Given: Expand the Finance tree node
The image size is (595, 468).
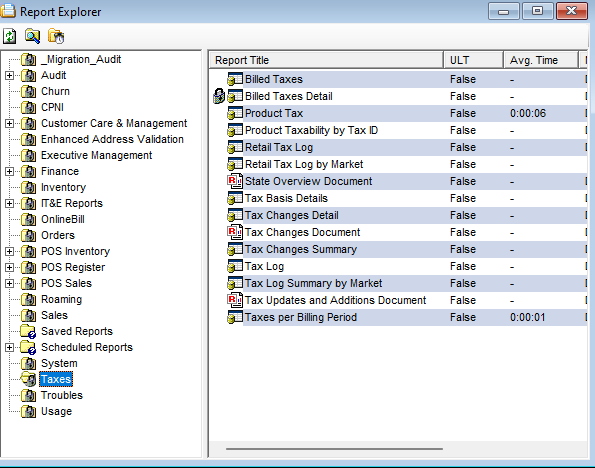Looking at the screenshot, I should click(9, 172).
